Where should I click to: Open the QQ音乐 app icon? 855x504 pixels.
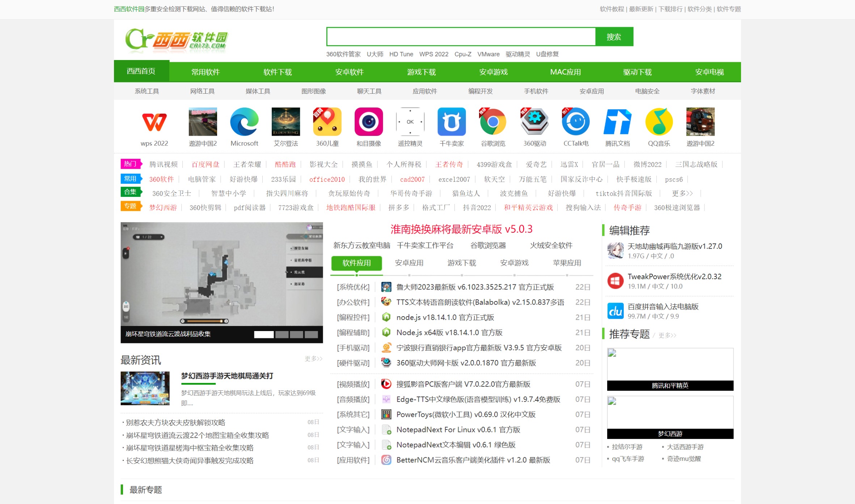coord(659,122)
